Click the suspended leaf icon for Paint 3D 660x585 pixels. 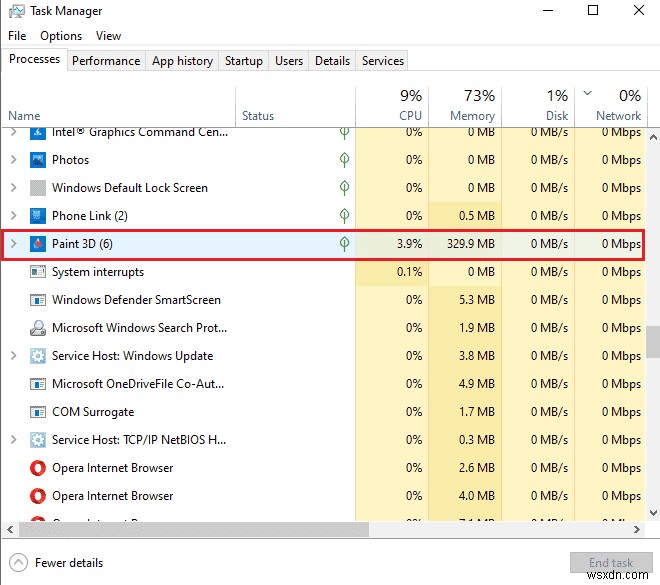(x=344, y=244)
